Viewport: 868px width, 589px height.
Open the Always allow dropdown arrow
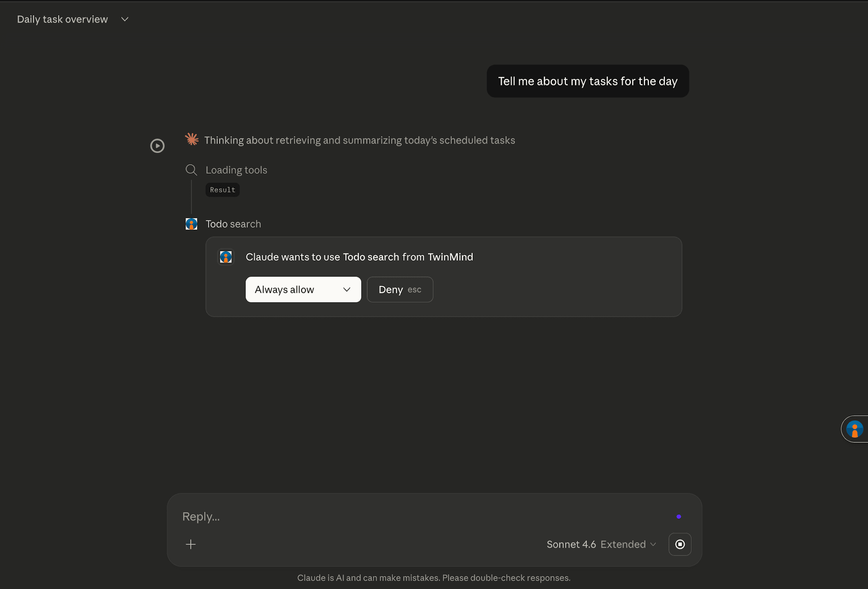[346, 289]
